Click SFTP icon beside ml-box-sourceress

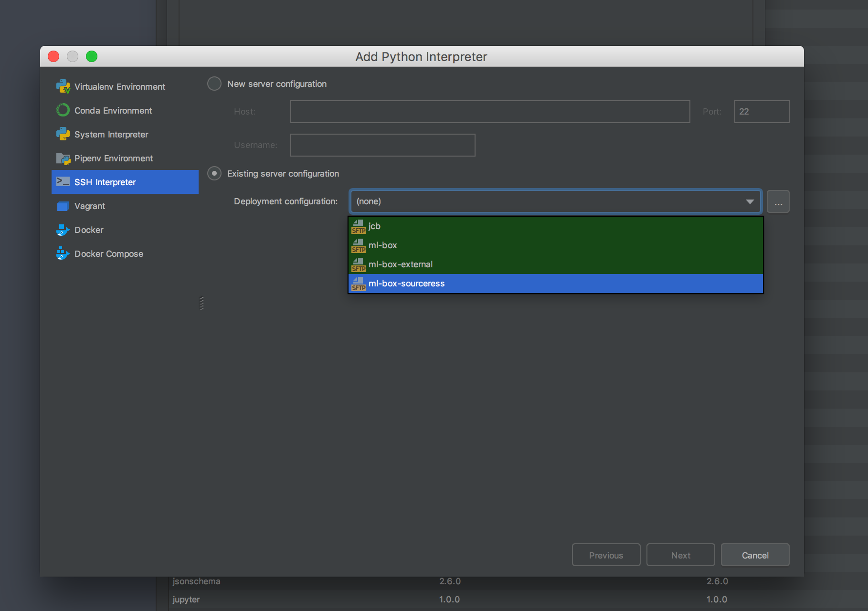coord(359,284)
